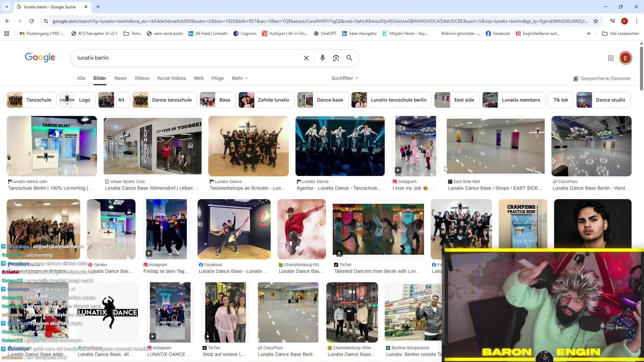Filter by Dance studio chip
644x362 pixels.
click(x=603, y=100)
